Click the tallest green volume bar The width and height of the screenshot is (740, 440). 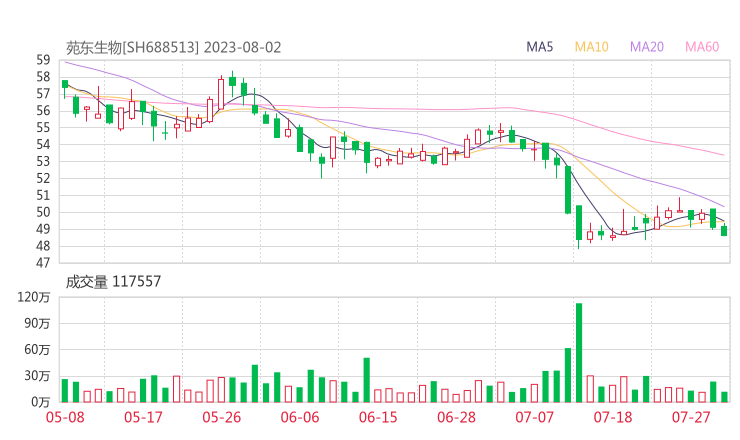579,353
